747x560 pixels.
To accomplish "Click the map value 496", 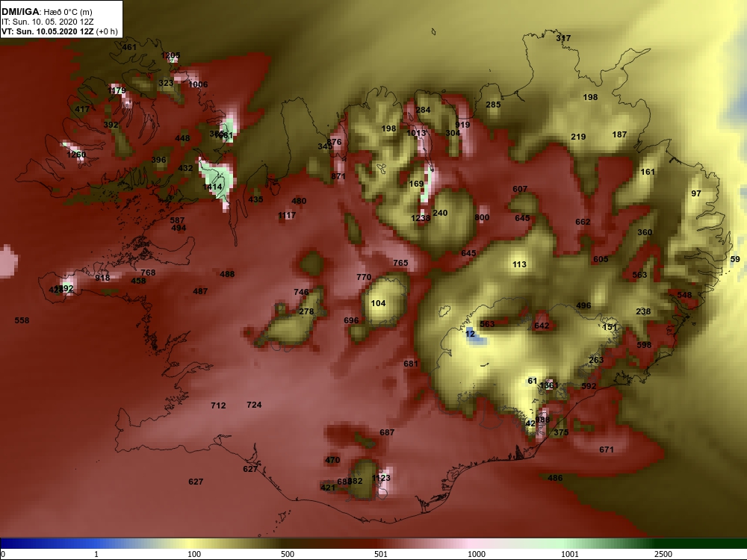I will (x=583, y=305).
